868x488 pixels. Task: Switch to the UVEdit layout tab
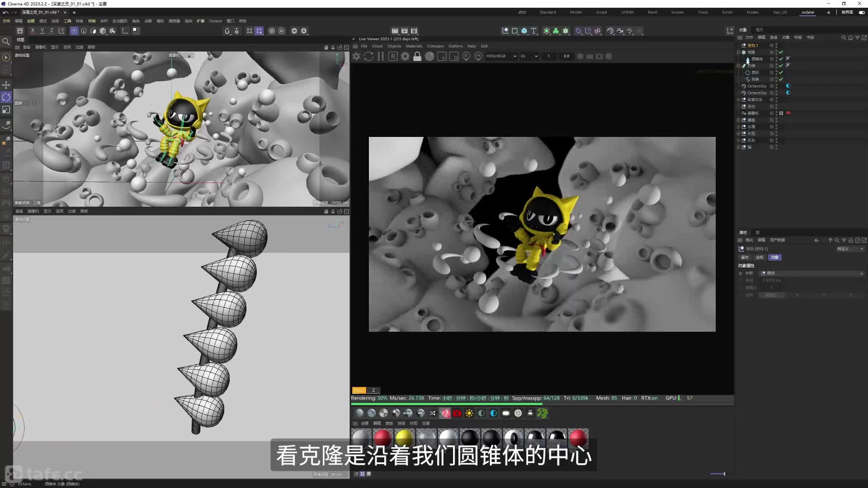[x=627, y=12]
